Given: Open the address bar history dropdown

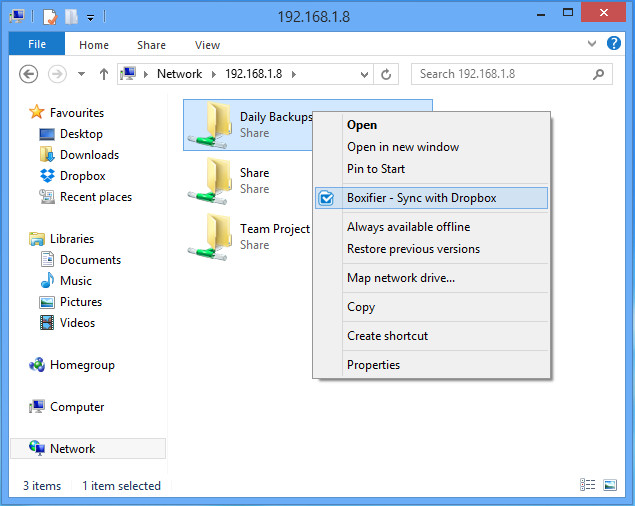Looking at the screenshot, I should pos(364,75).
